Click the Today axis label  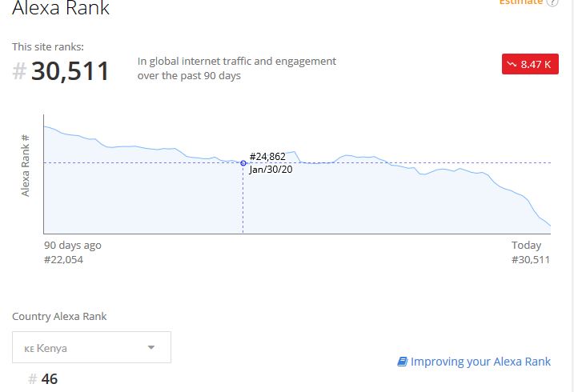[527, 245]
